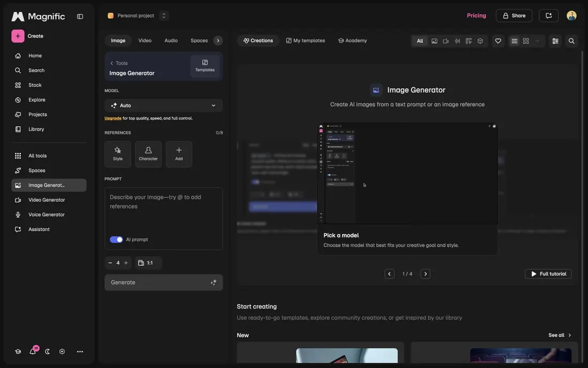Switch to grid view layout
The image size is (588, 368).
tap(526, 41)
